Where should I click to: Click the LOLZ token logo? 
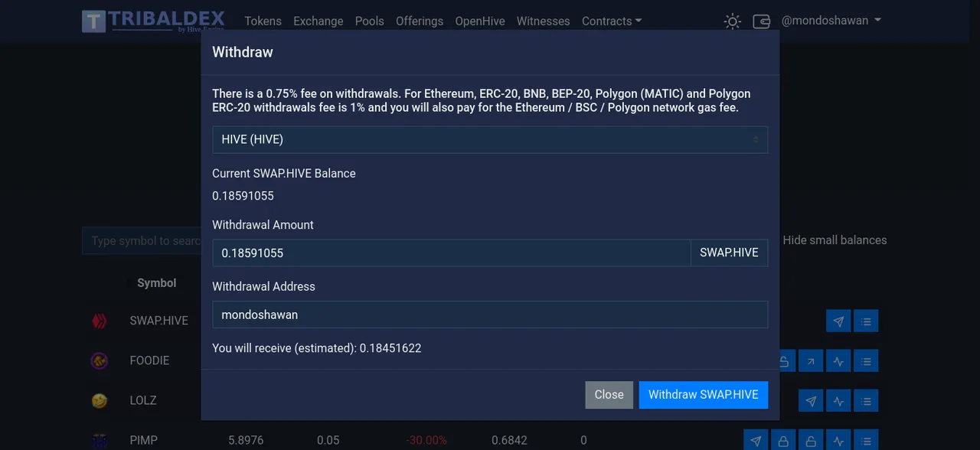pos(99,401)
